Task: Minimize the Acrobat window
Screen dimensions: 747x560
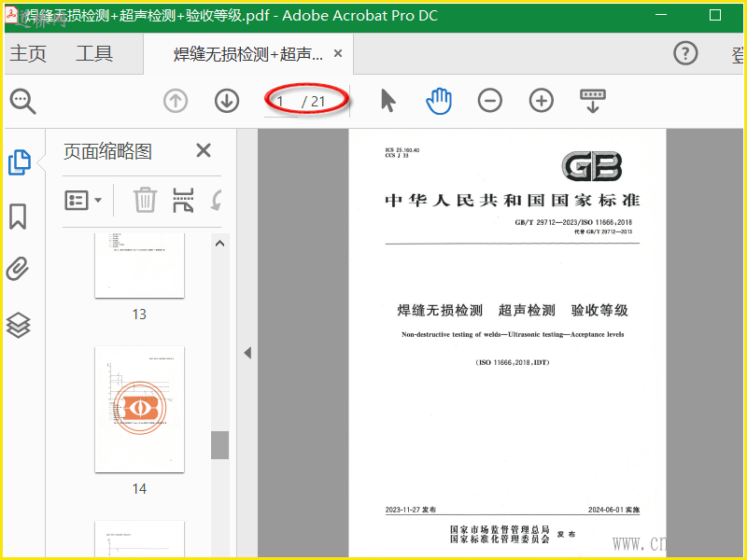Action: [x=661, y=15]
